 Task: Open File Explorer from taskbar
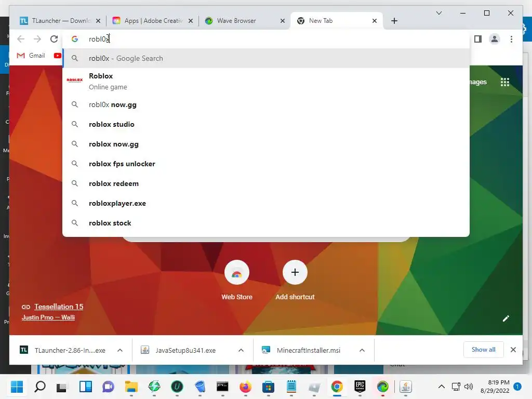tap(131, 387)
